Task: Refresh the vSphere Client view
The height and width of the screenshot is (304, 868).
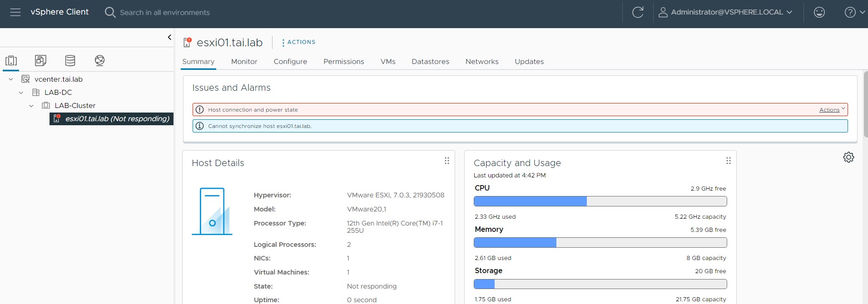Action: point(638,12)
